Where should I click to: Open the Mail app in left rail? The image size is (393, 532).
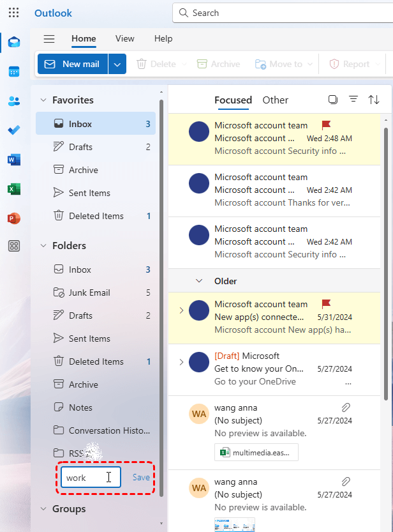click(x=14, y=42)
